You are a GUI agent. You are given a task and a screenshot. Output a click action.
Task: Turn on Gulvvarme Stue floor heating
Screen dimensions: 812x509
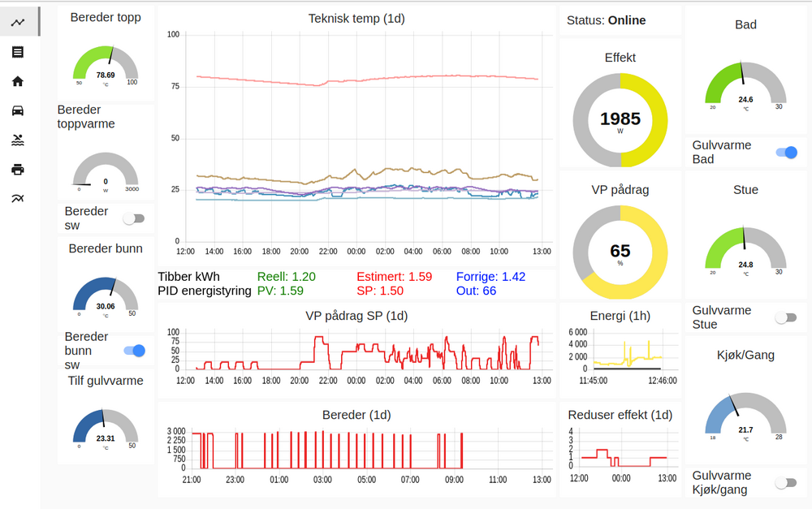point(786,317)
